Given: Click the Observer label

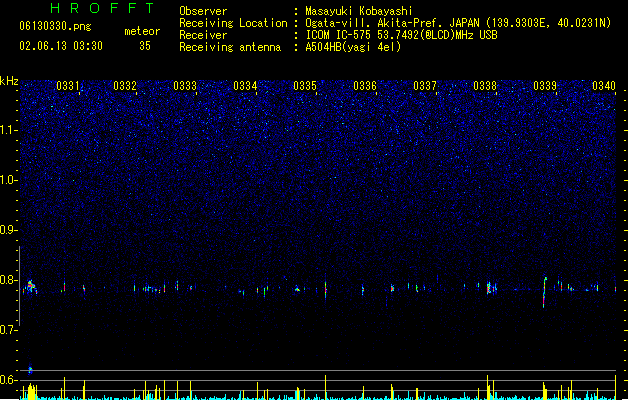Looking at the screenshot, I should click(x=203, y=11).
